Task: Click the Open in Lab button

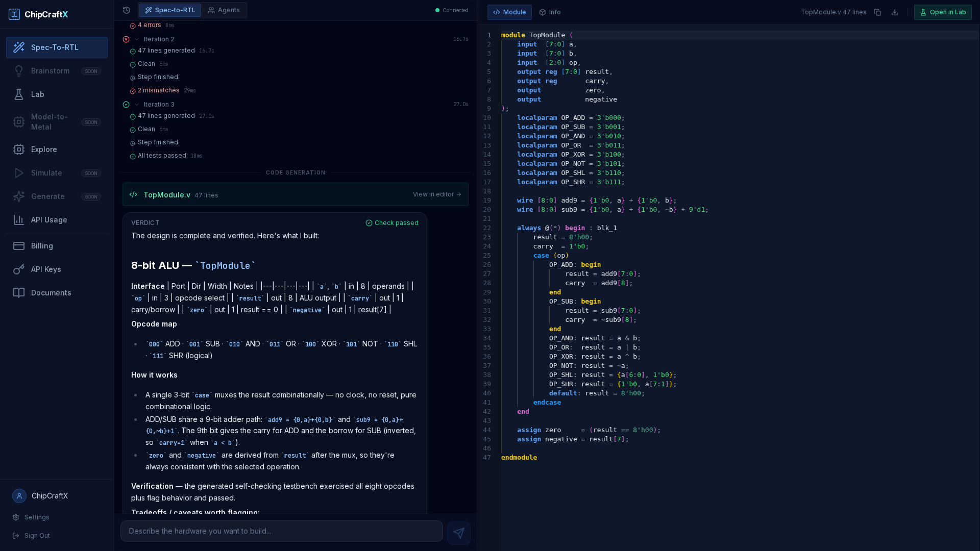Action: 943,12
